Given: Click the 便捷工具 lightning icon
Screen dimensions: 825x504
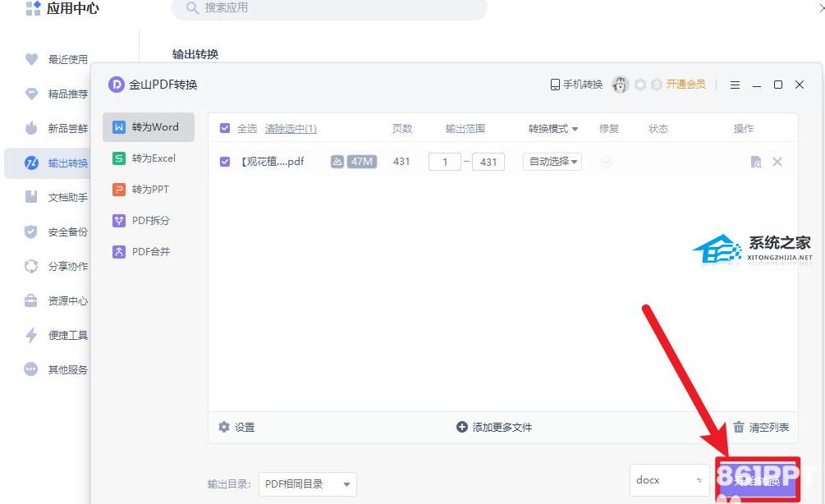Looking at the screenshot, I should pos(31,335).
